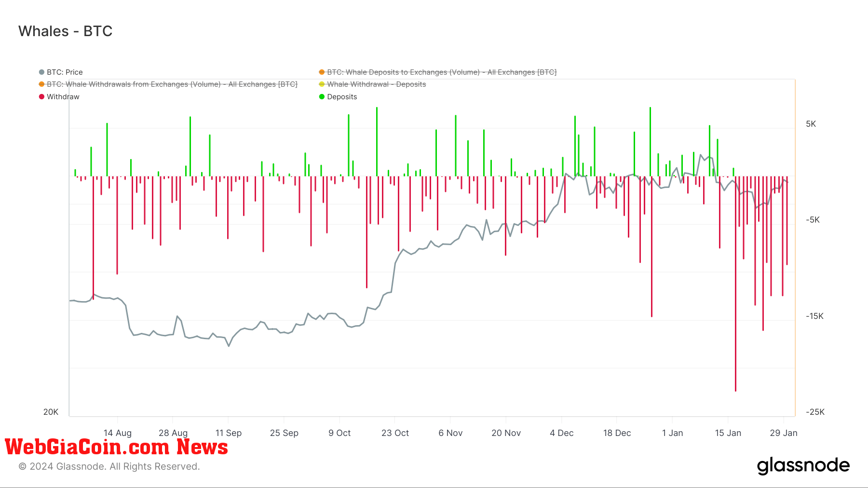Viewport: 868px width, 488px height.
Task: Click the 2024 Glassnode copyright text
Action: pyautogui.click(x=109, y=466)
